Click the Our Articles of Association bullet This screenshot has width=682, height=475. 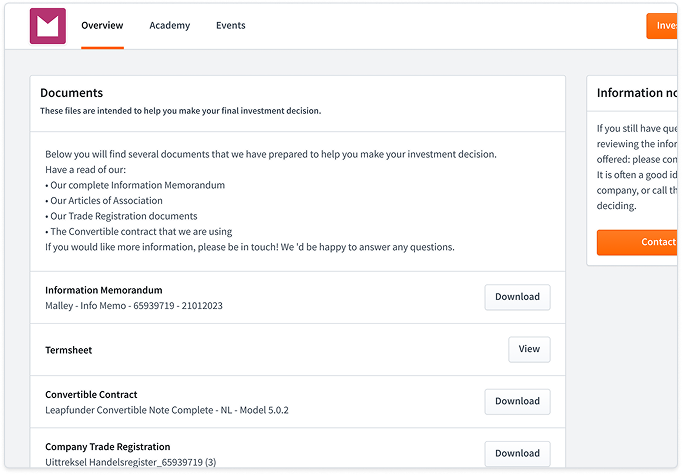click(106, 201)
